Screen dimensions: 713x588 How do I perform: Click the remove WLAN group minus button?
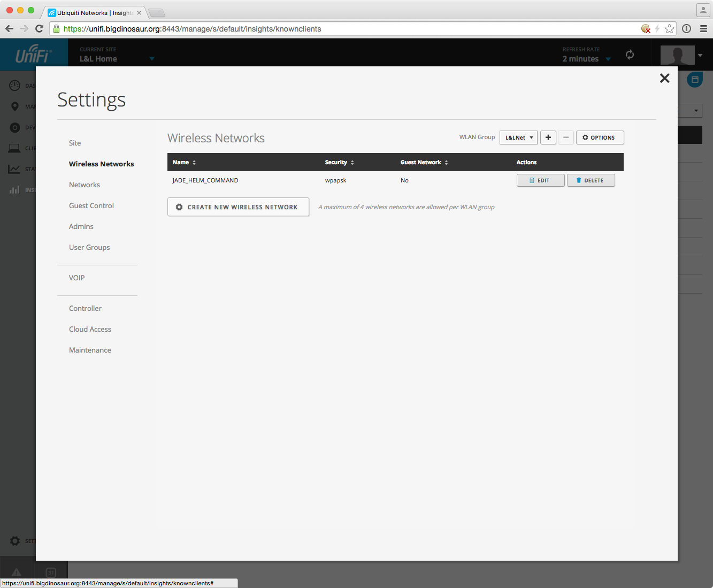pyautogui.click(x=566, y=138)
